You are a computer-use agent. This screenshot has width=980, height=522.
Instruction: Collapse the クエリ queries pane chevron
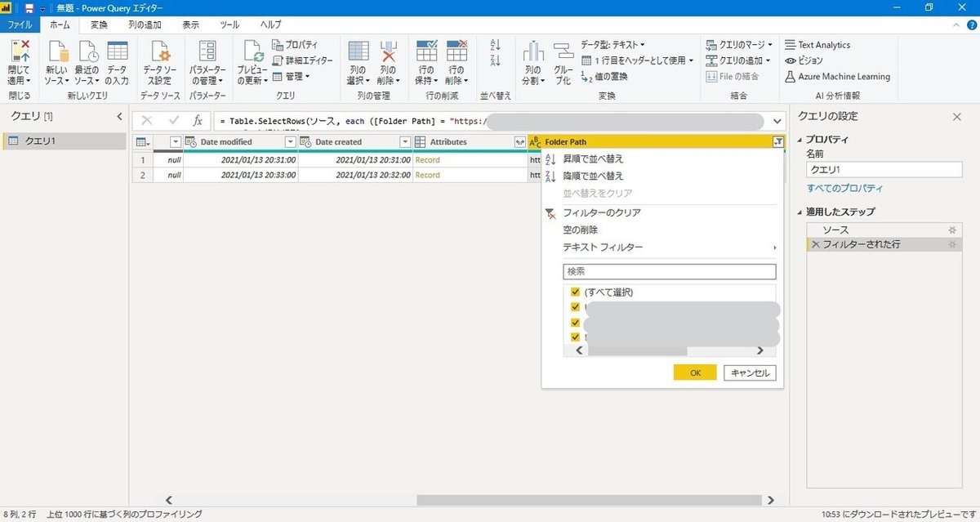point(120,117)
